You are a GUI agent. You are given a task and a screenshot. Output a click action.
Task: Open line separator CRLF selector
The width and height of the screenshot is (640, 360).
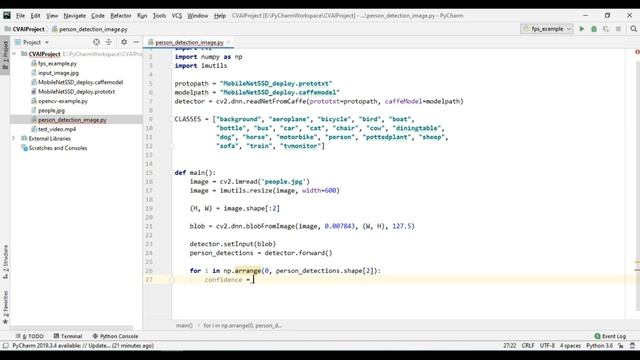[528, 346]
